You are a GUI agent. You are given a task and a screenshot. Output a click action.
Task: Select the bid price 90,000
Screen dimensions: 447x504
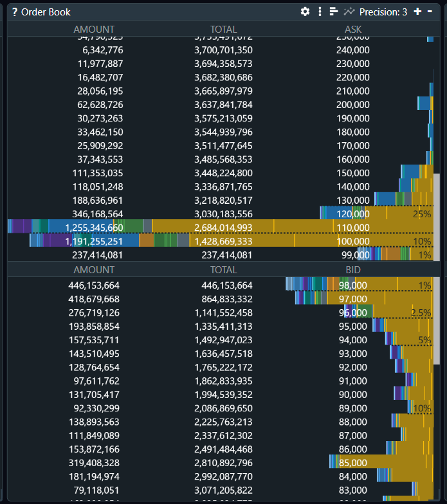(x=352, y=395)
